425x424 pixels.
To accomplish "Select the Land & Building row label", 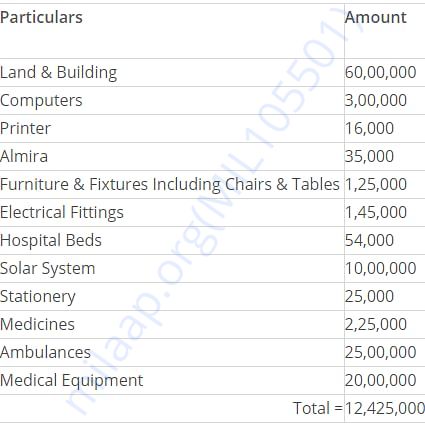I will pyautogui.click(x=59, y=73).
